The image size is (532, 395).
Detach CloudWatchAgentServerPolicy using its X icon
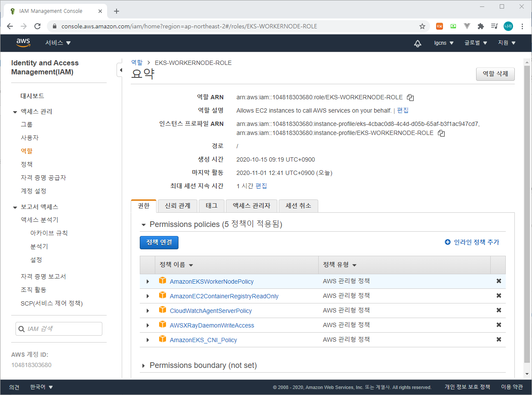pos(498,310)
